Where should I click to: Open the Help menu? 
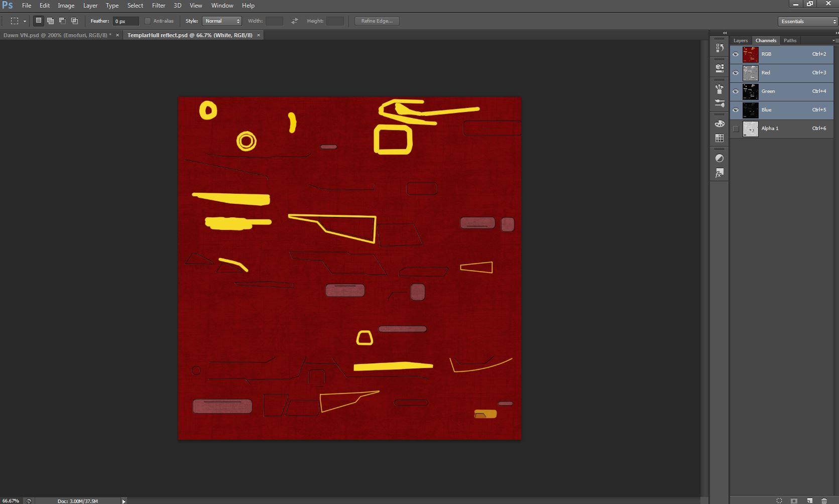pyautogui.click(x=248, y=6)
